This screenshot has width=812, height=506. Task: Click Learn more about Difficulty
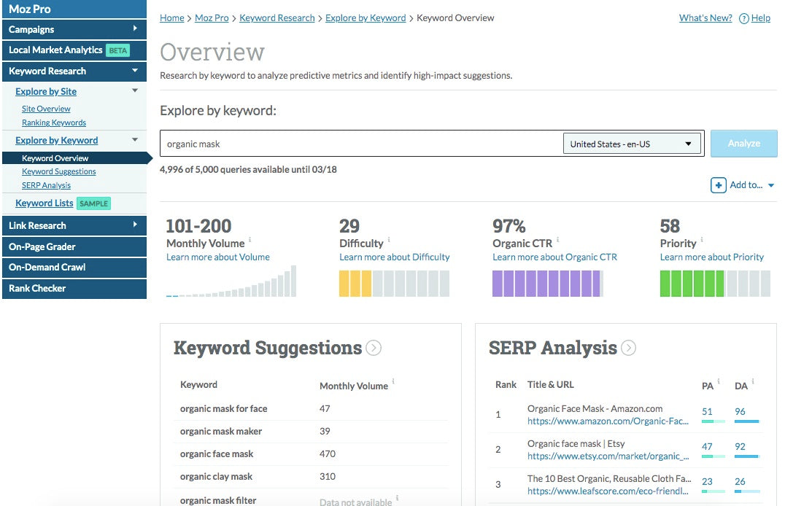tap(395, 257)
